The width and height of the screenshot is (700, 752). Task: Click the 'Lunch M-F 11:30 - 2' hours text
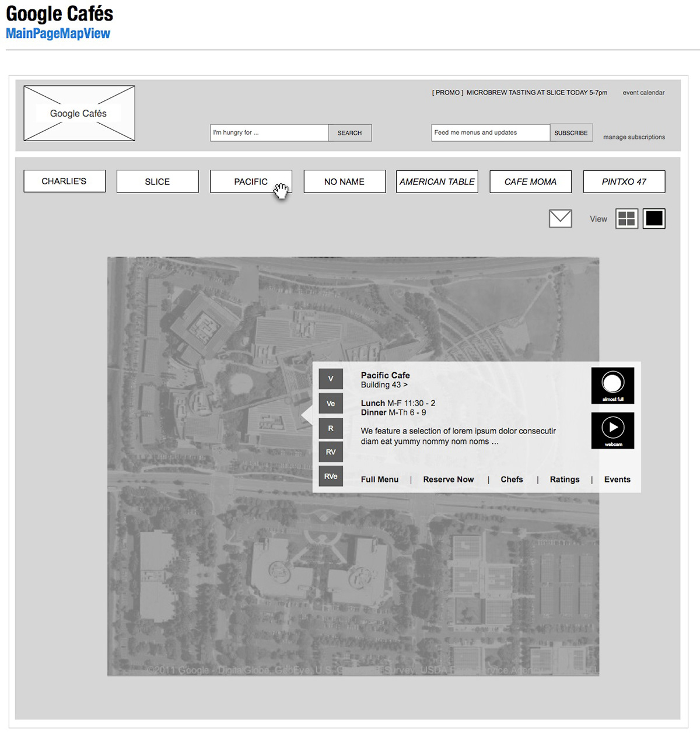398,403
